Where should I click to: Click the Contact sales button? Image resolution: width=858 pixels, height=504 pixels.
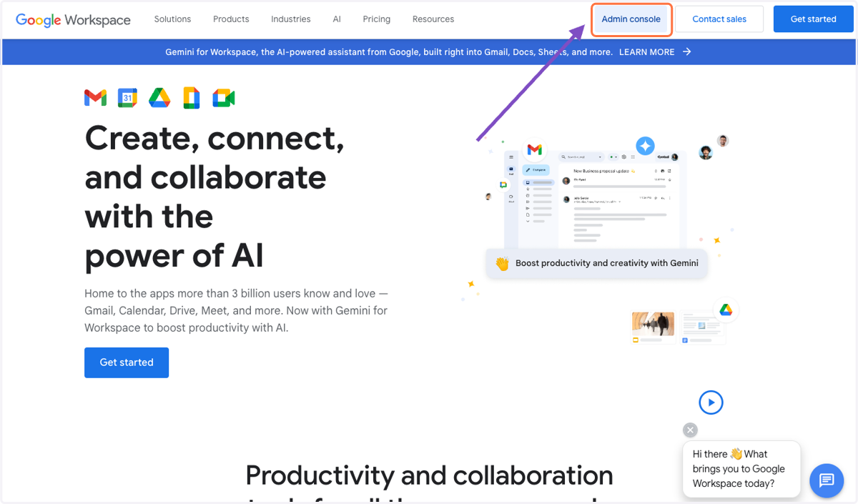[719, 19]
